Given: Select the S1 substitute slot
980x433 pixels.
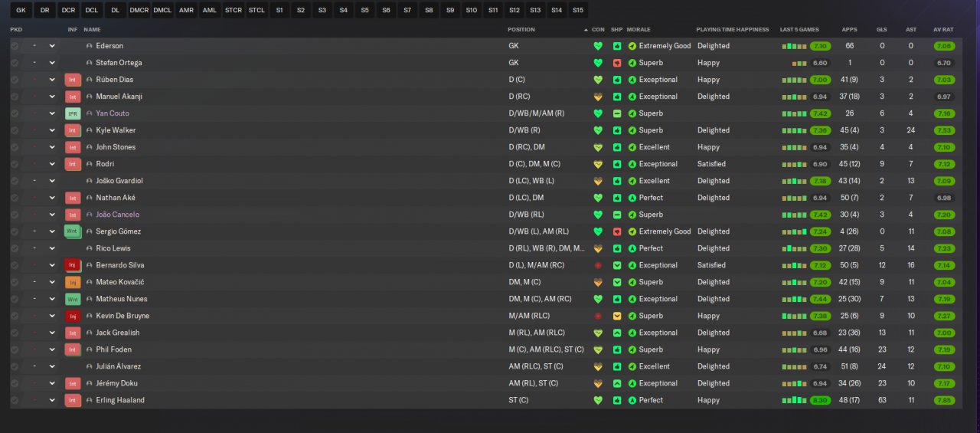Looking at the screenshot, I should point(279,10).
